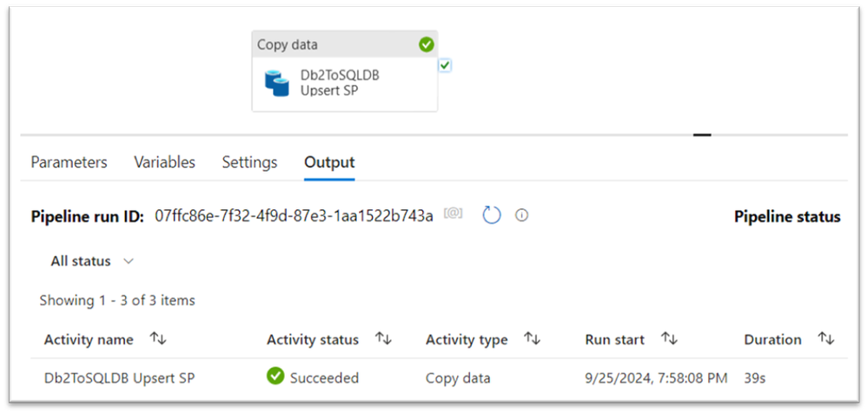This screenshot has height=414, width=868.
Task: Toggle the checkbox beside the Copy data activity
Action: pyautogui.click(x=445, y=65)
